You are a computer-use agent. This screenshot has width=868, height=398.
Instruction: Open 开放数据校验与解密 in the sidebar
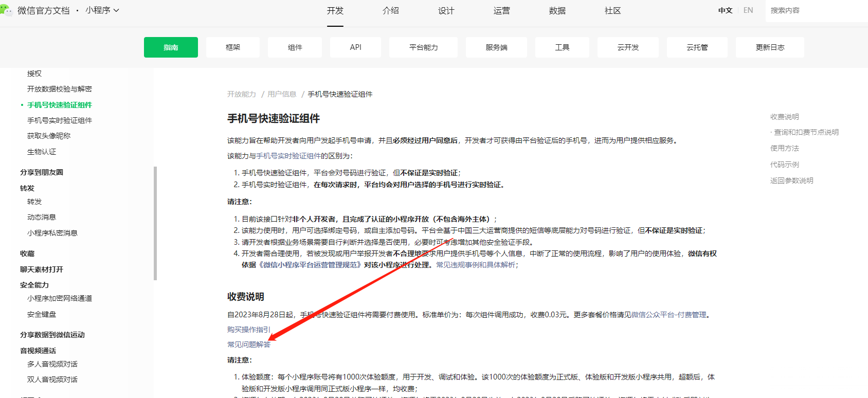tap(60, 89)
